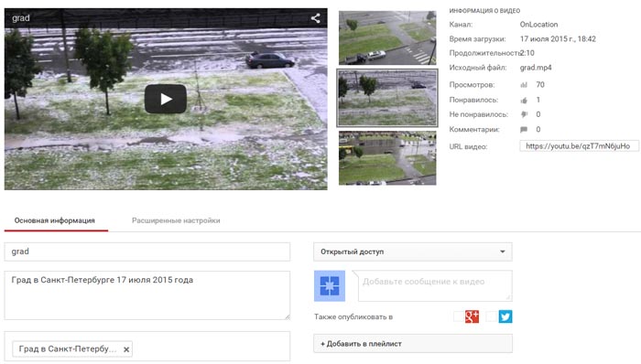Click the duration value 2:10
Image resolution: width=641 pixels, height=364 pixels.
pyautogui.click(x=527, y=53)
